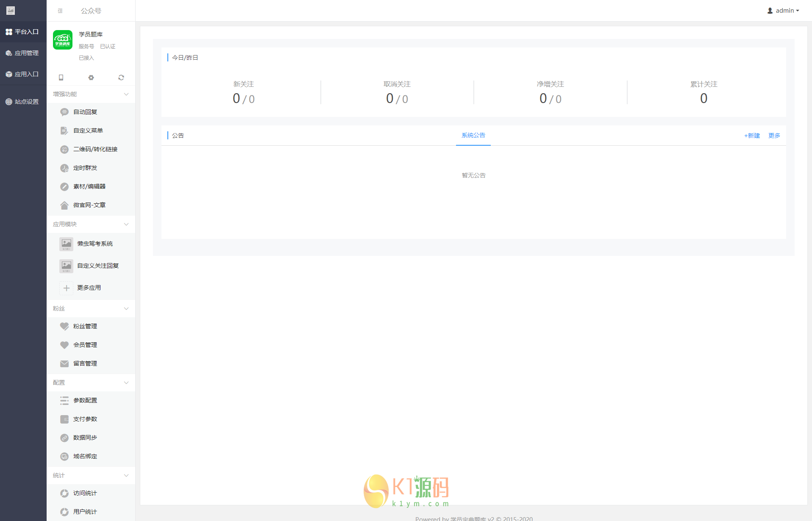
Task: Click the 二维码/转化链接 icon
Action: 64,150
